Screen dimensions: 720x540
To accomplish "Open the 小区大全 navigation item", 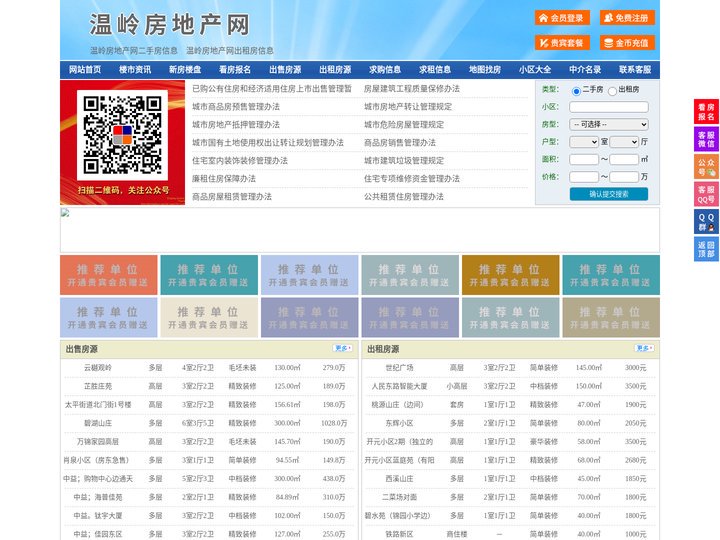I will [535, 70].
